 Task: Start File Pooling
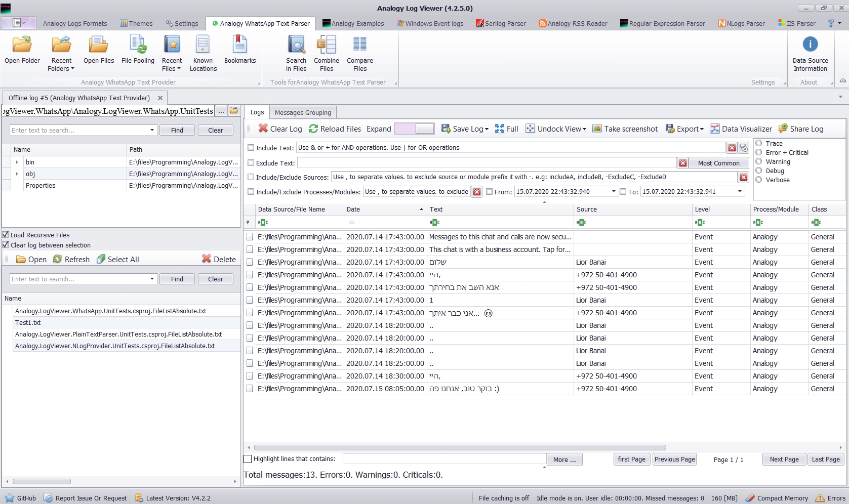click(x=138, y=51)
